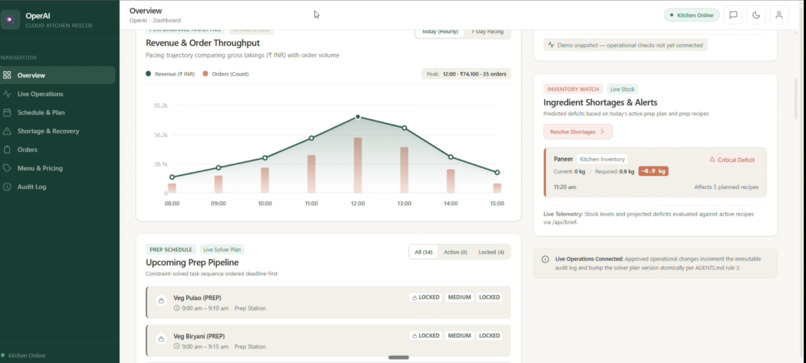806x363 pixels.
Task: Click the PREP SCHEDULE label
Action: 171,249
